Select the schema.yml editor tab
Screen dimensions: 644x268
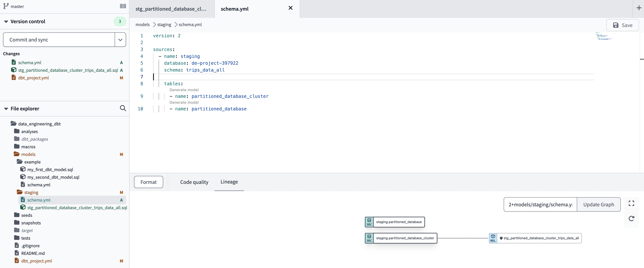(234, 9)
